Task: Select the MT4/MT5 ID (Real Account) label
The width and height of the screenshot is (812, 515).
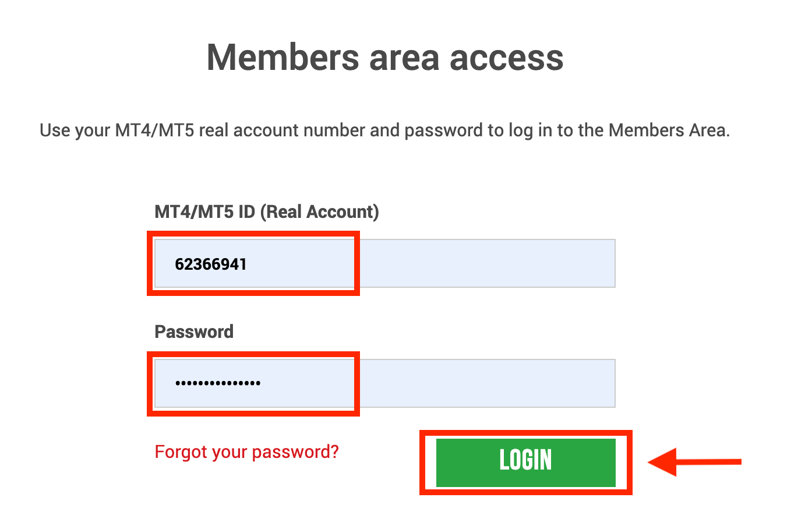Action: pos(266,211)
